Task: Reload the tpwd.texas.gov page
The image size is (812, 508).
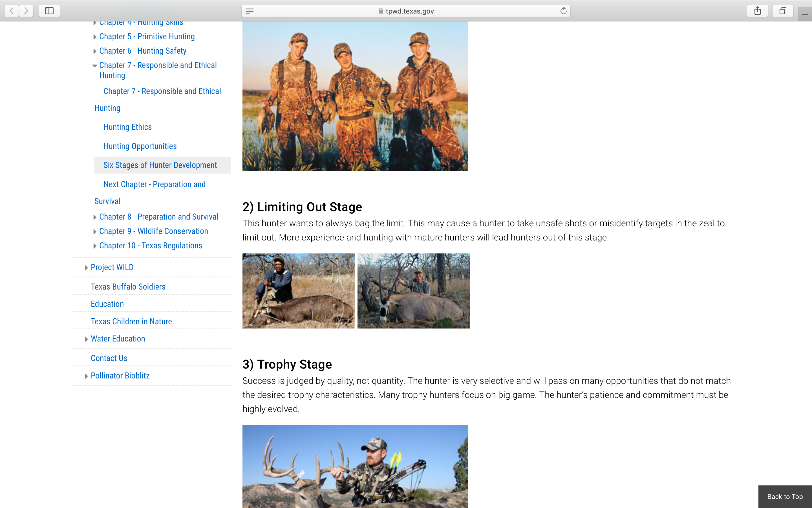Action: 563,11
